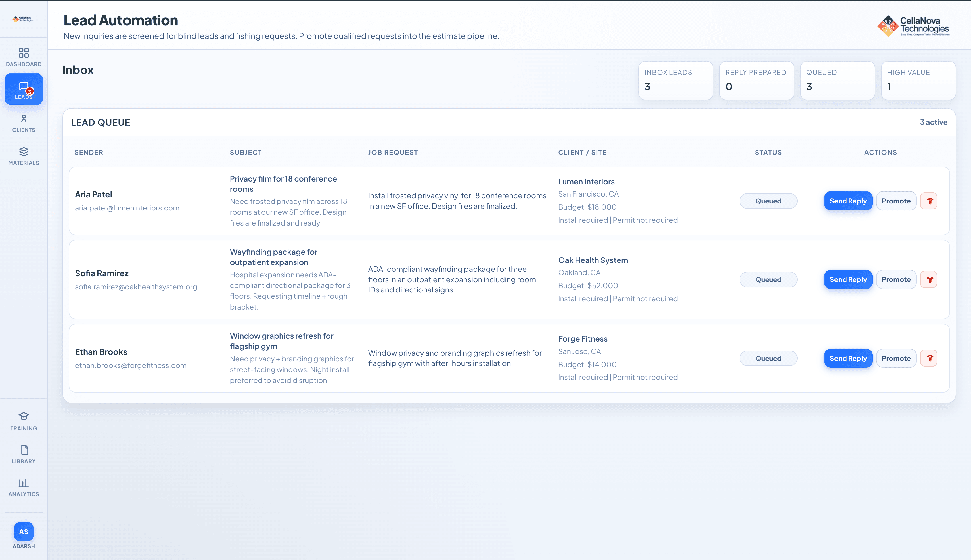Click the job request for ADA-compliant wayfinding package

[x=452, y=279]
